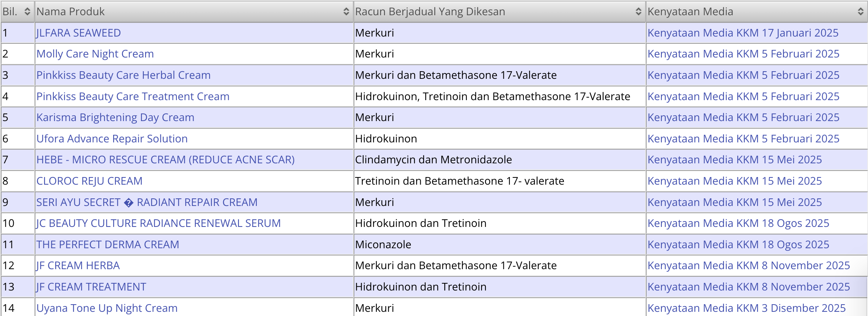868x316 pixels.
Task: Open Uyana Tone Up Night Cream link
Action: tap(107, 308)
